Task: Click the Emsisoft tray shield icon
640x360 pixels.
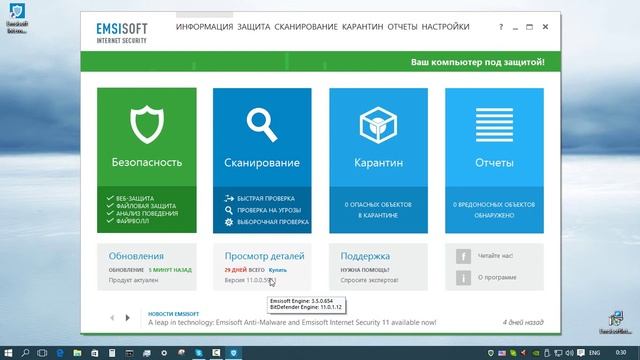Action: (x=491, y=353)
